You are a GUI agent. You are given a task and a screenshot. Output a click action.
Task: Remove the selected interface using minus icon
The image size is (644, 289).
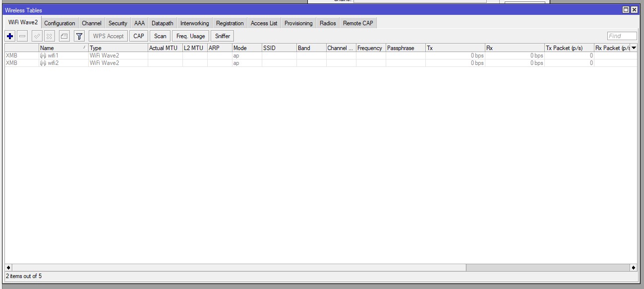pos(21,36)
